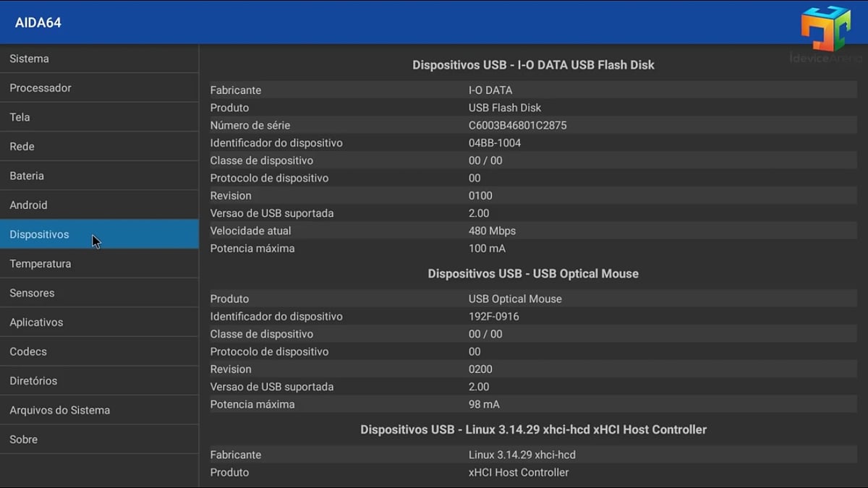The image size is (868, 488).
Task: Open the Aplicativos list
Action: click(99, 322)
